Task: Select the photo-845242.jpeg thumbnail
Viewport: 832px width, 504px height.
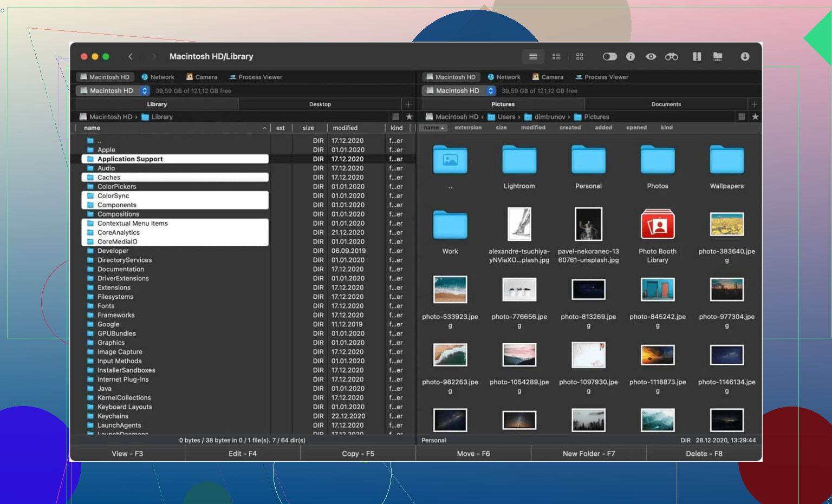Action: click(658, 290)
